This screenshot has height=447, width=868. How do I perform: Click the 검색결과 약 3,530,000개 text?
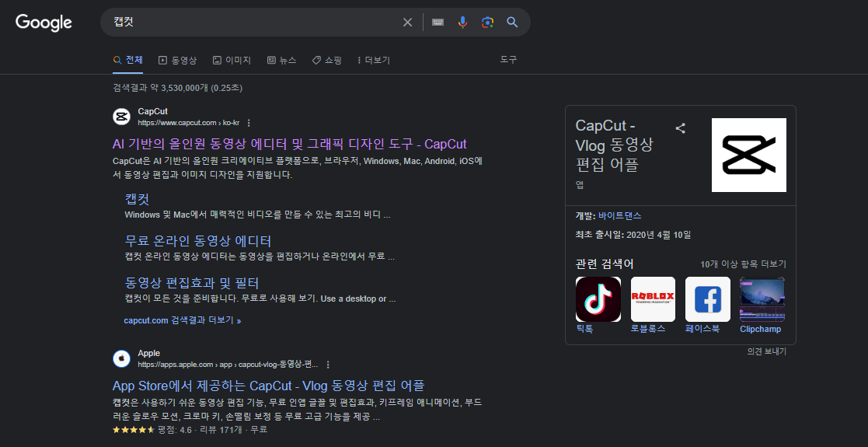pyautogui.click(x=177, y=88)
